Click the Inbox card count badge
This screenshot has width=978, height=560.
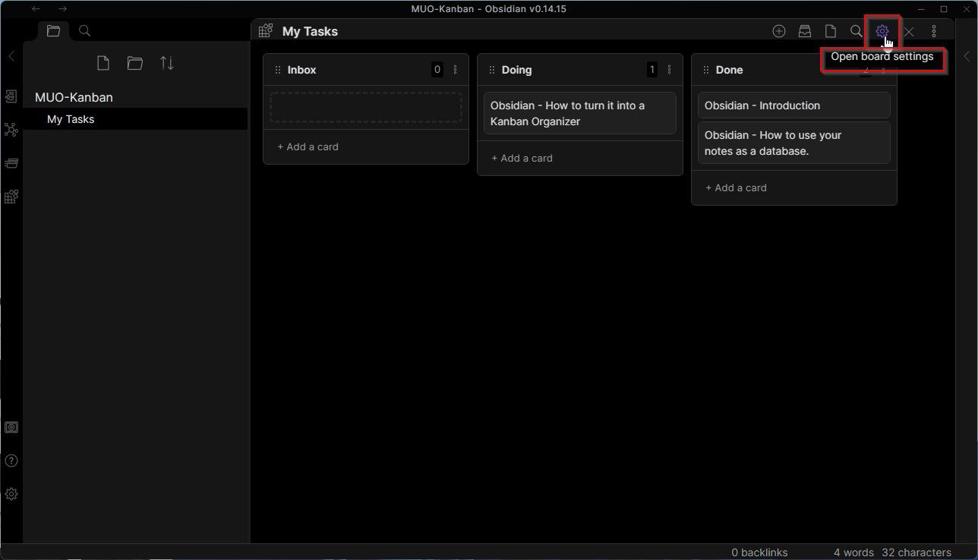click(437, 70)
